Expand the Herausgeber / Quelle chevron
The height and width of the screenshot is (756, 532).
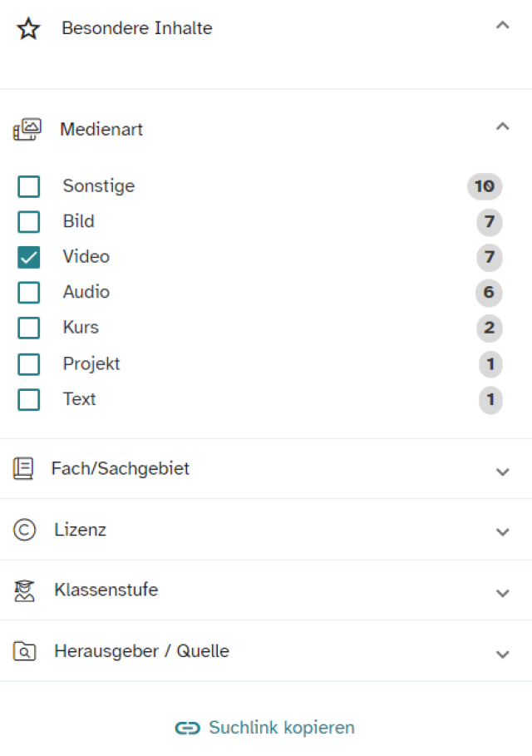tap(503, 655)
